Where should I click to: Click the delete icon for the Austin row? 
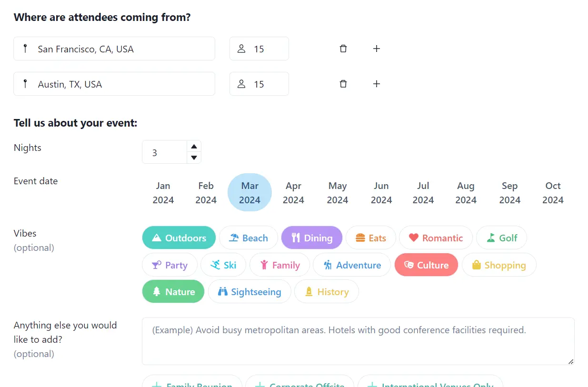pyautogui.click(x=343, y=83)
